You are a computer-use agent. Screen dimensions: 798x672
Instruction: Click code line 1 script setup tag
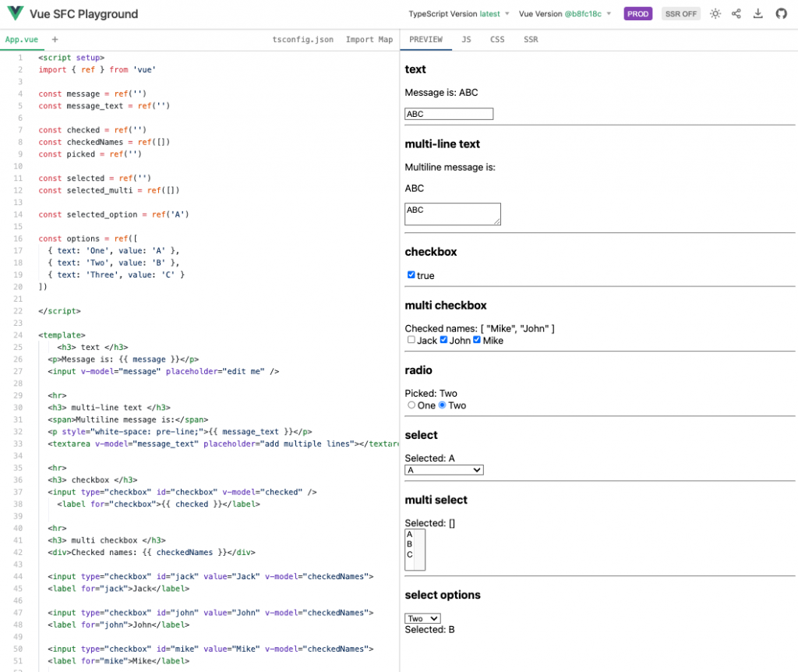tap(71, 58)
